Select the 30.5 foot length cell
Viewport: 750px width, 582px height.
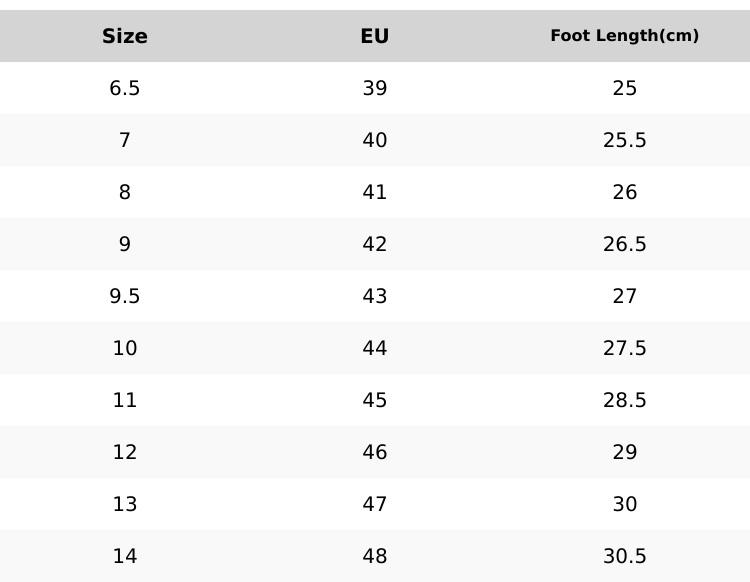tap(624, 556)
